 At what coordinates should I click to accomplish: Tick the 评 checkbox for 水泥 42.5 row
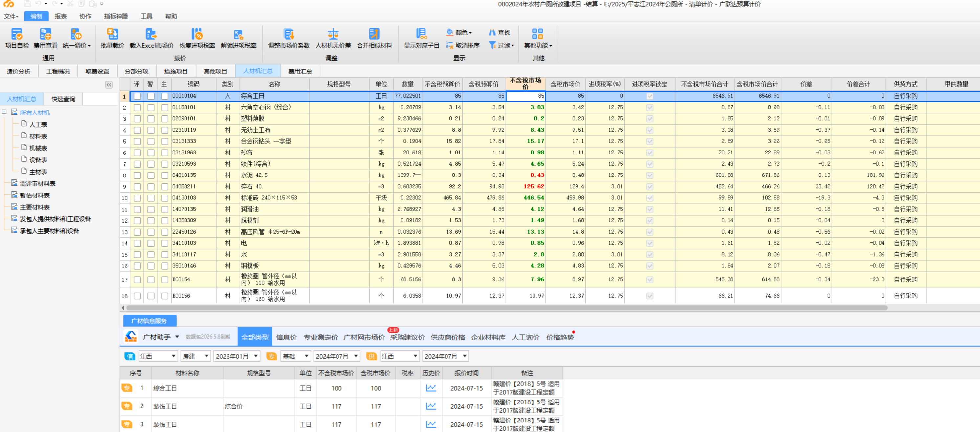click(137, 175)
